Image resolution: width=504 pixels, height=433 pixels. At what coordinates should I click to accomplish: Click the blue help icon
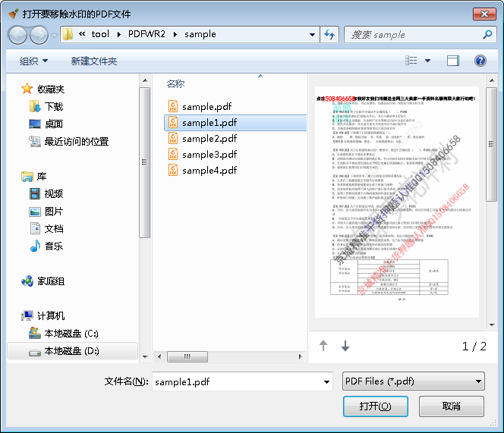point(480,61)
